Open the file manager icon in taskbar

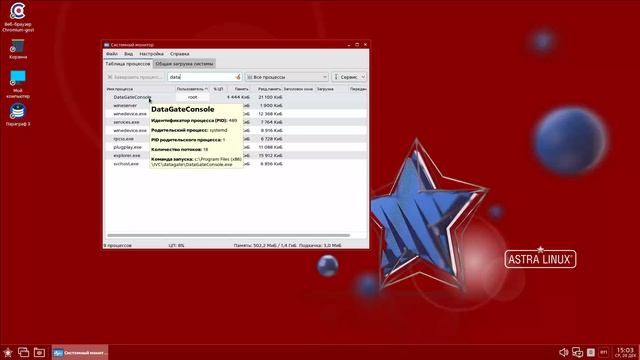coord(39,352)
